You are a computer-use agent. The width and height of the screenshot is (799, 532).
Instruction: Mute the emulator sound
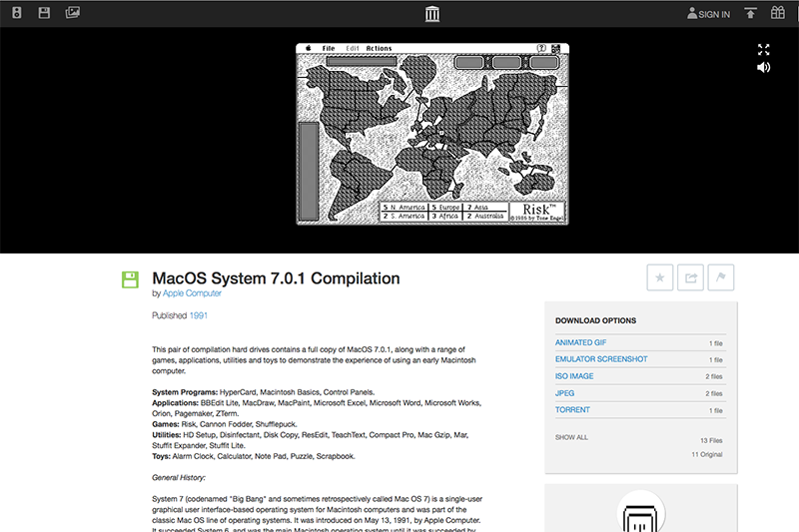coord(763,68)
